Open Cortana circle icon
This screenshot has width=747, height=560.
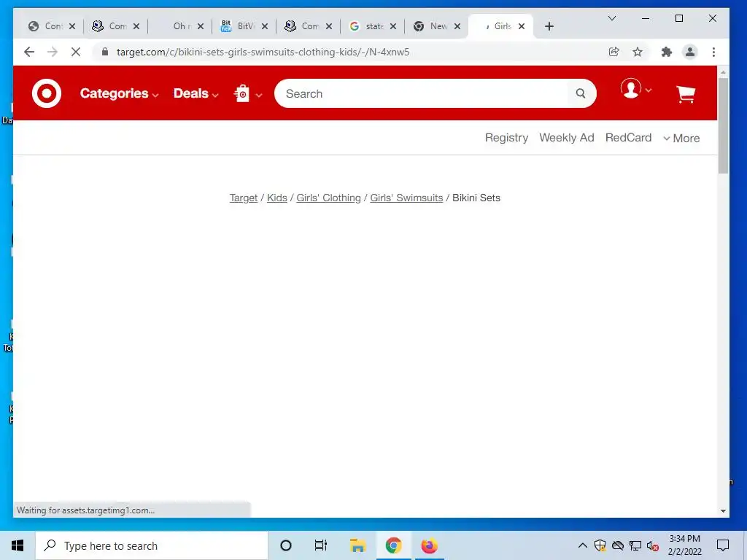click(x=286, y=545)
